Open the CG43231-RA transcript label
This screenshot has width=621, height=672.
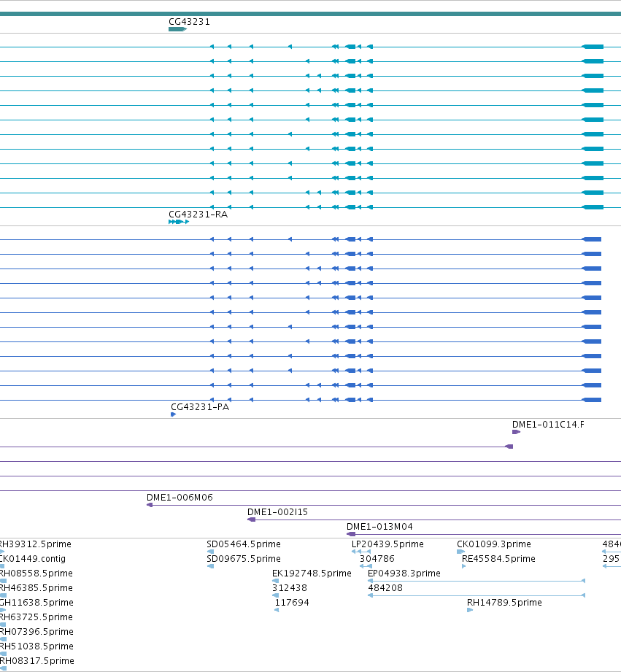click(198, 215)
